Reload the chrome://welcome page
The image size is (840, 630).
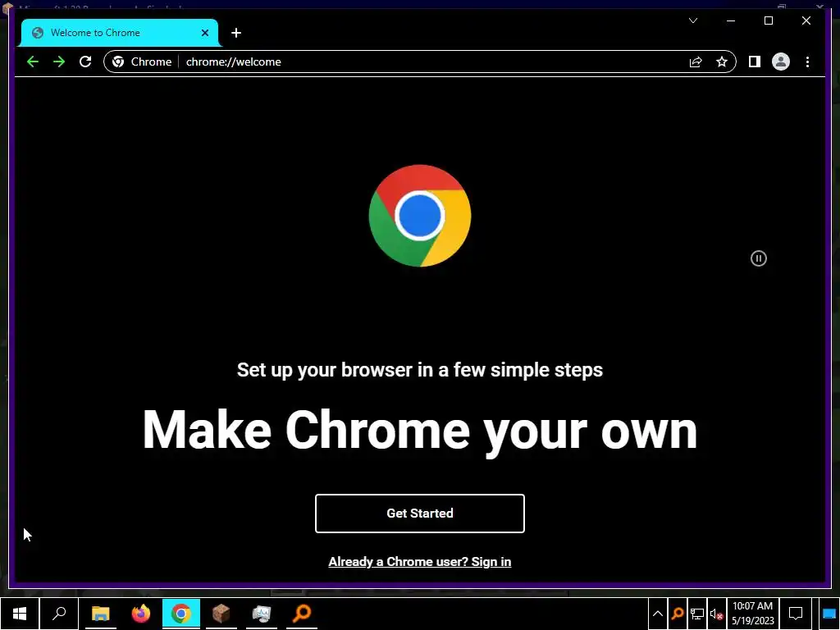coord(85,62)
